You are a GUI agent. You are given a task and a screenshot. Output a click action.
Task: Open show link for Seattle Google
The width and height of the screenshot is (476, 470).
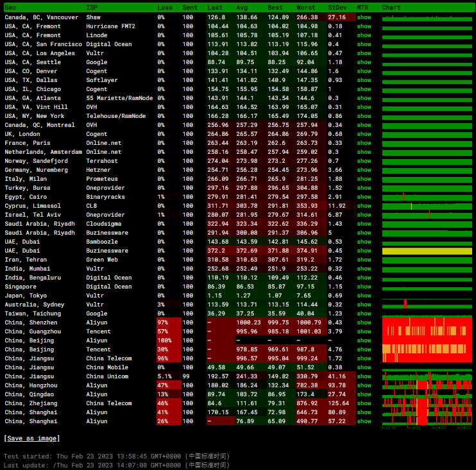coord(364,62)
